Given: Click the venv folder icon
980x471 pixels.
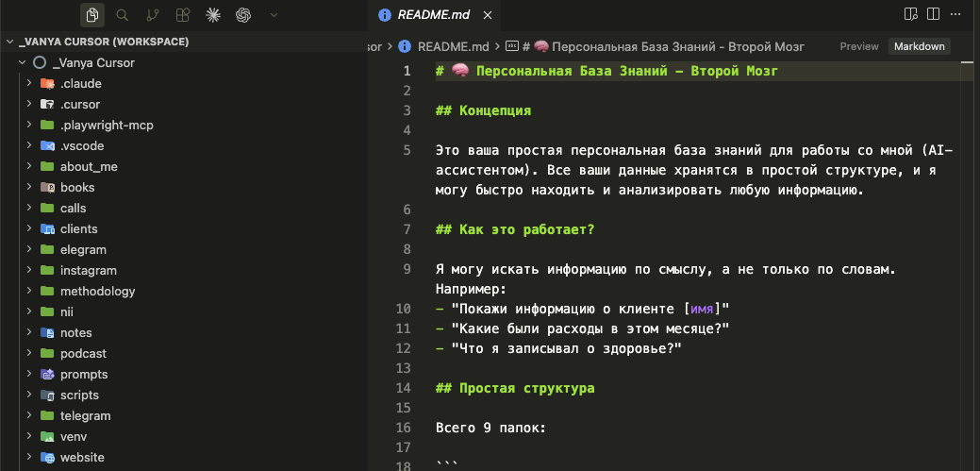Looking at the screenshot, I should pos(47,436).
